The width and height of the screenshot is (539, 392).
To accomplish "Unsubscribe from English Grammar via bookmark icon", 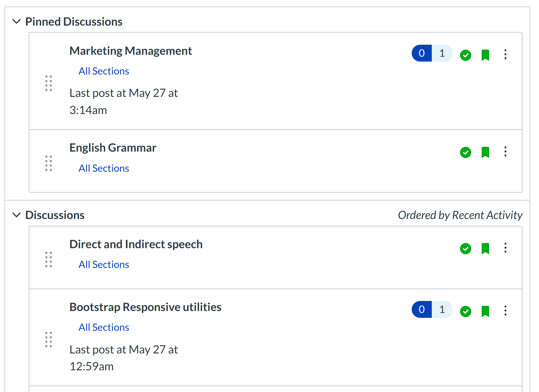I will (x=485, y=152).
